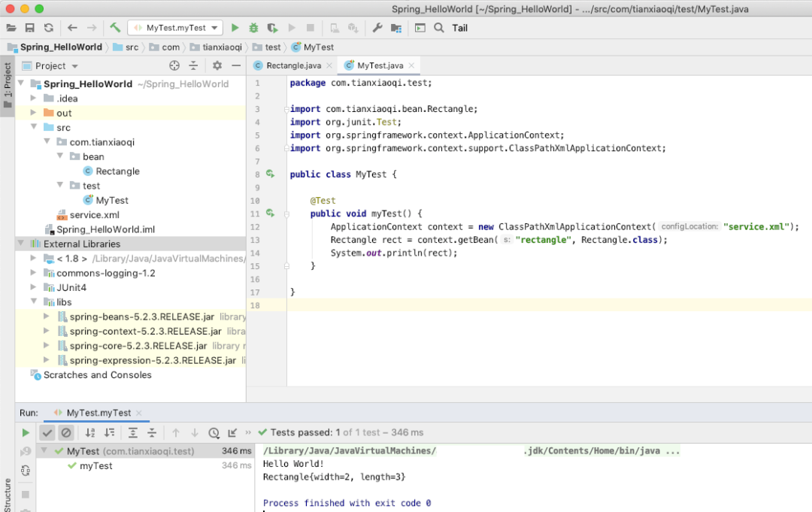Select the myTest result in test tree
The width and height of the screenshot is (812, 512).
click(96, 466)
